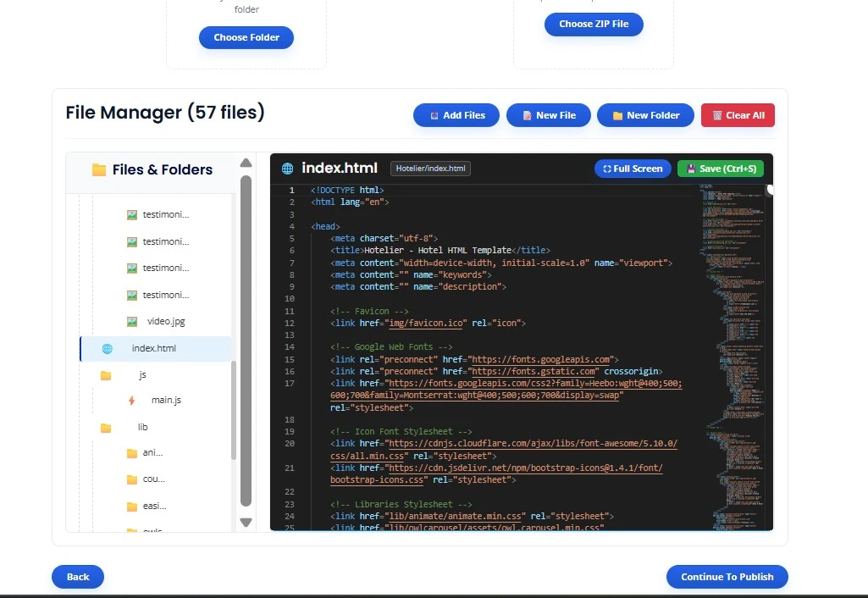
Task: Toggle Full Screen mode for the editor
Action: [633, 169]
